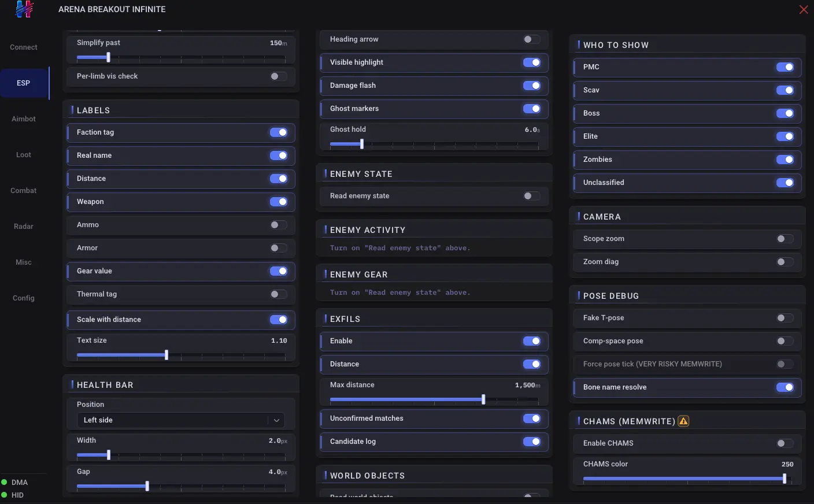814x504 pixels.
Task: Click the health bar Gap slider handle
Action: click(147, 486)
